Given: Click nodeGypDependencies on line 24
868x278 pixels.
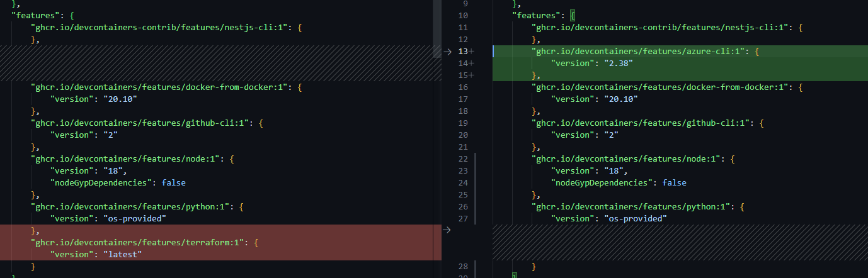Looking at the screenshot, I should 619,183.
